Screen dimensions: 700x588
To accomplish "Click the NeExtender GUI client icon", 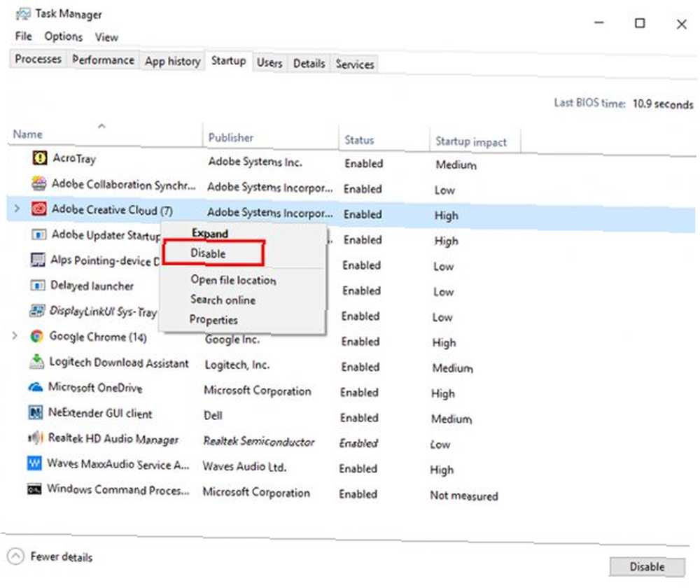I will (x=35, y=412).
